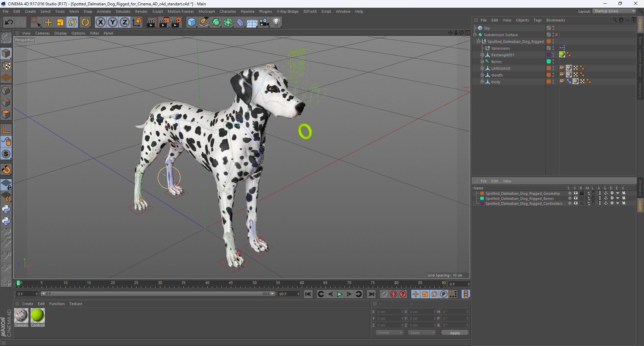Expand the mouth object

click(x=482, y=75)
